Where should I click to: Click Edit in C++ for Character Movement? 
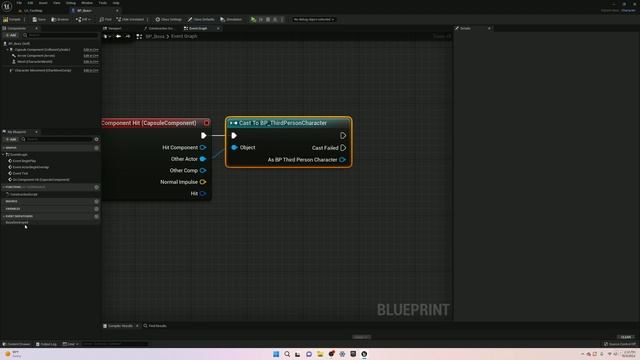(91, 70)
